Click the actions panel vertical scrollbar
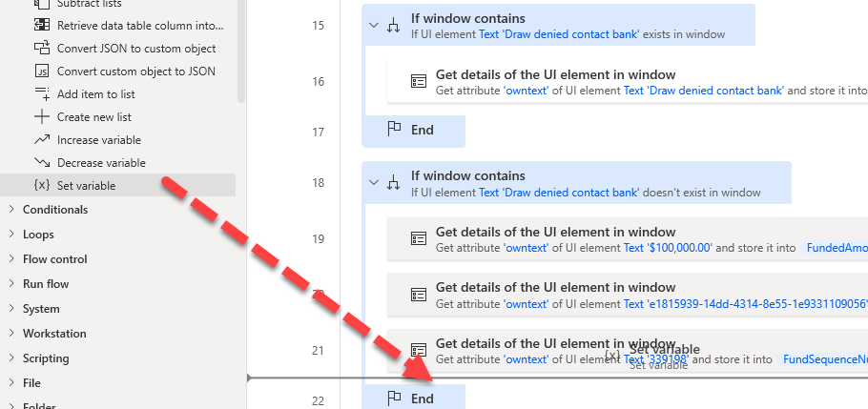868x409 pixels. click(241, 48)
